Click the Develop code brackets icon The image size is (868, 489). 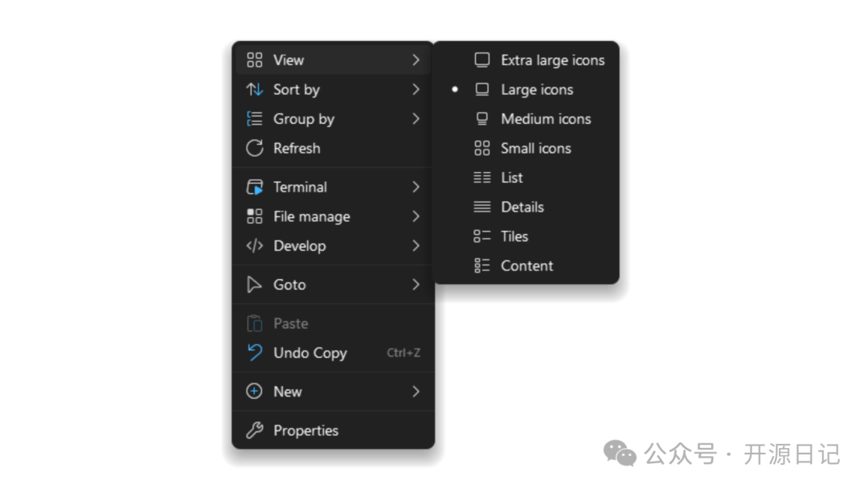pos(255,246)
